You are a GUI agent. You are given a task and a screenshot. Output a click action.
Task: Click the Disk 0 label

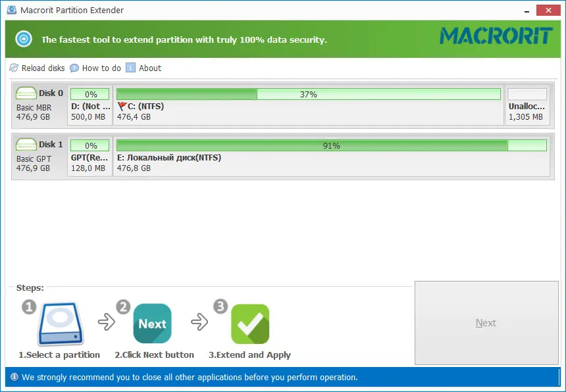pos(51,93)
